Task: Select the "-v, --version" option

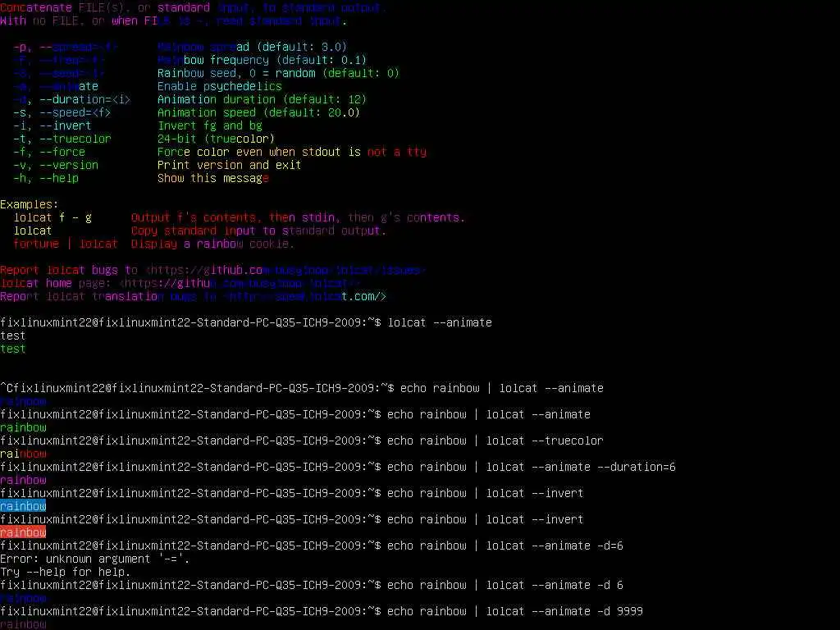Action: tap(56, 165)
